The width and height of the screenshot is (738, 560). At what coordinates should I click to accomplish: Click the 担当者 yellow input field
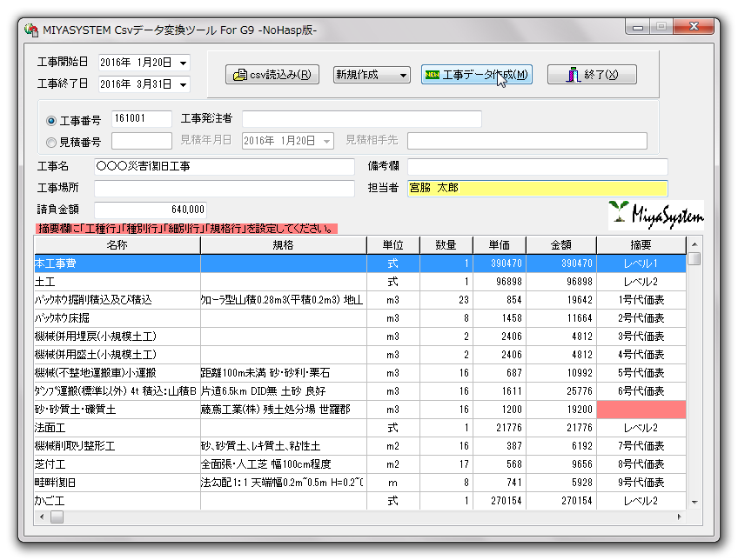pos(538,188)
